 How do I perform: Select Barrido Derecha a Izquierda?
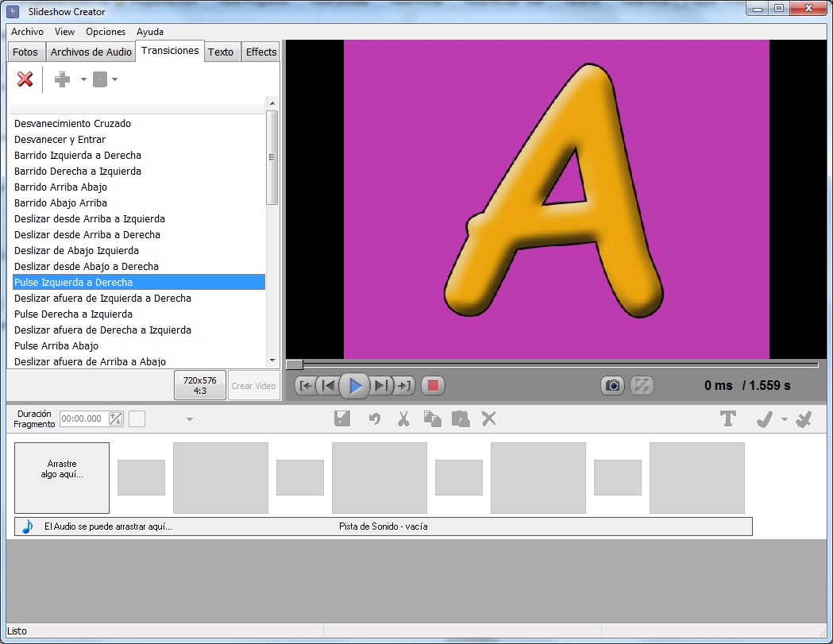click(x=139, y=171)
